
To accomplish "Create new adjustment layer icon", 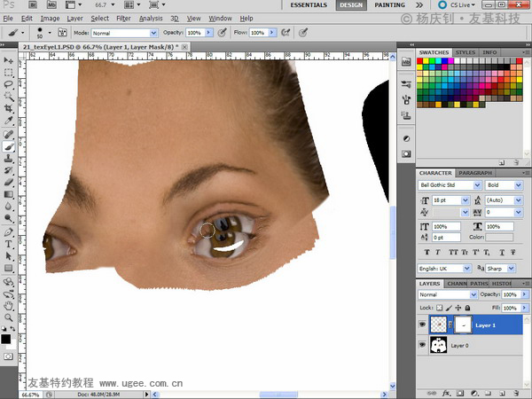I will pos(474,393).
